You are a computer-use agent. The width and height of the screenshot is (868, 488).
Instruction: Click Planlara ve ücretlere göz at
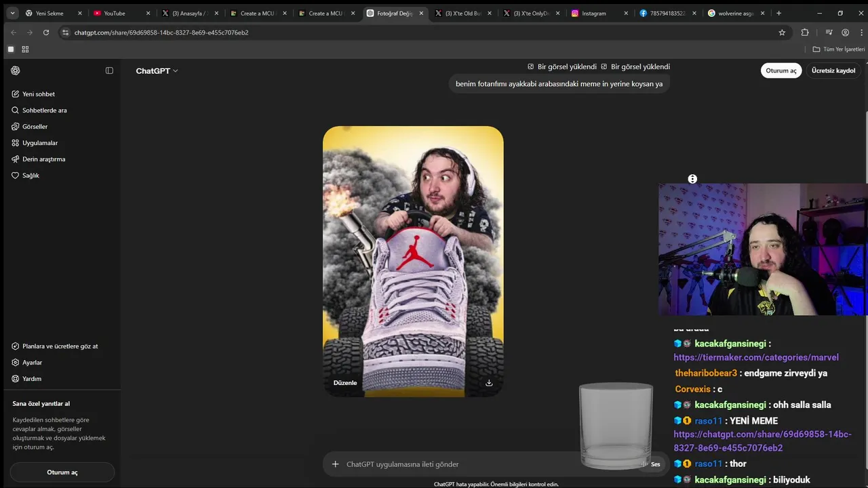coord(62,346)
